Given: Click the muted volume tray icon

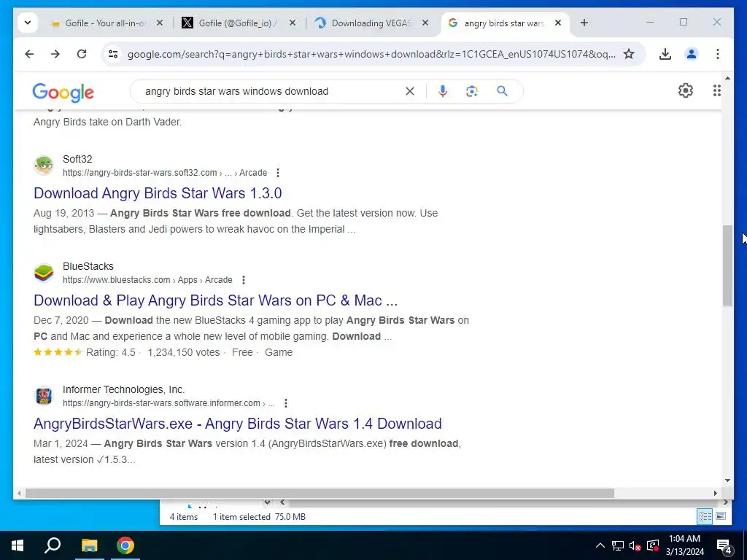Looking at the screenshot, I should [x=635, y=545].
